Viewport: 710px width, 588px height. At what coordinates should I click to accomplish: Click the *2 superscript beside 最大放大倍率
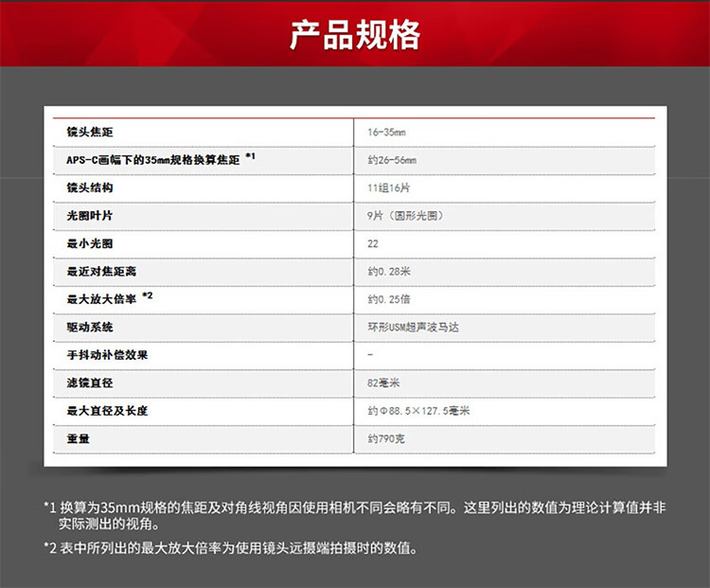[148, 295]
